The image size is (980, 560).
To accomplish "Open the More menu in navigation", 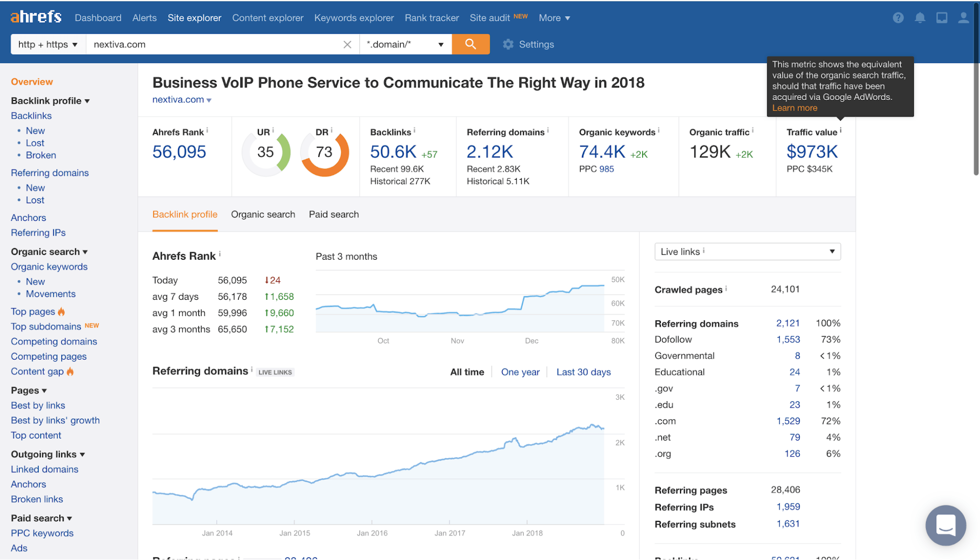I will pos(554,18).
